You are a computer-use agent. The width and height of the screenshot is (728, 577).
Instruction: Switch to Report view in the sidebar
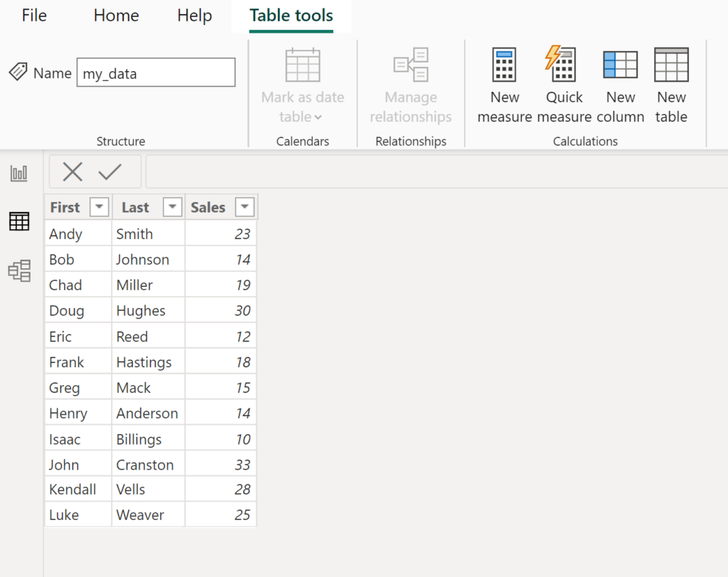(19, 172)
